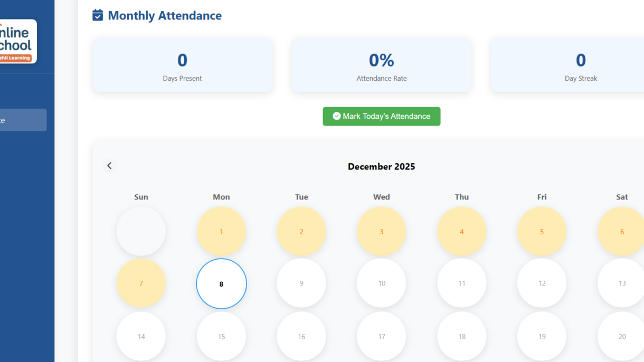Click Sunday December 7
The width and height of the screenshot is (644, 362).
[x=141, y=284]
